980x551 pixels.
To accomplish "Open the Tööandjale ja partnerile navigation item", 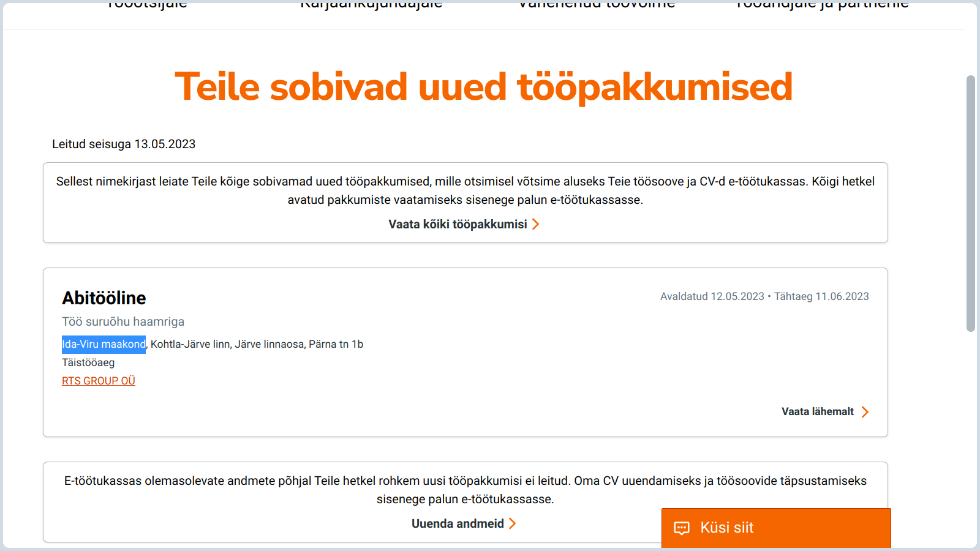I will pyautogui.click(x=822, y=4).
